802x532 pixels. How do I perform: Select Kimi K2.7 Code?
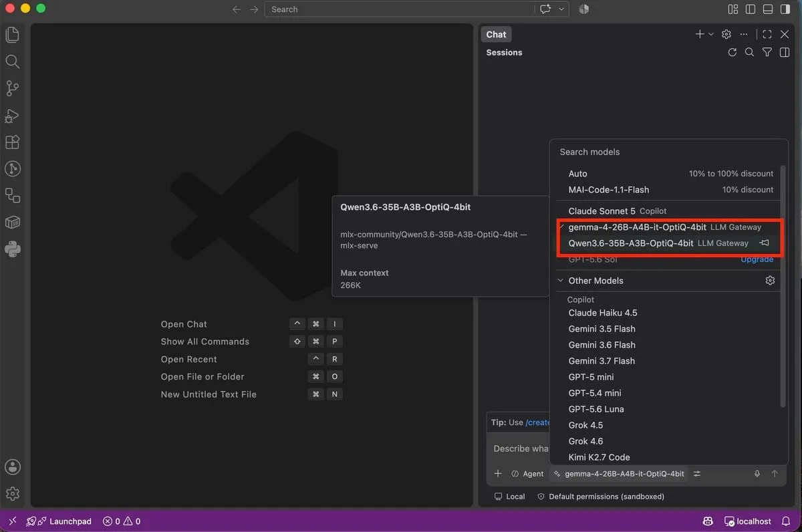pos(668,457)
